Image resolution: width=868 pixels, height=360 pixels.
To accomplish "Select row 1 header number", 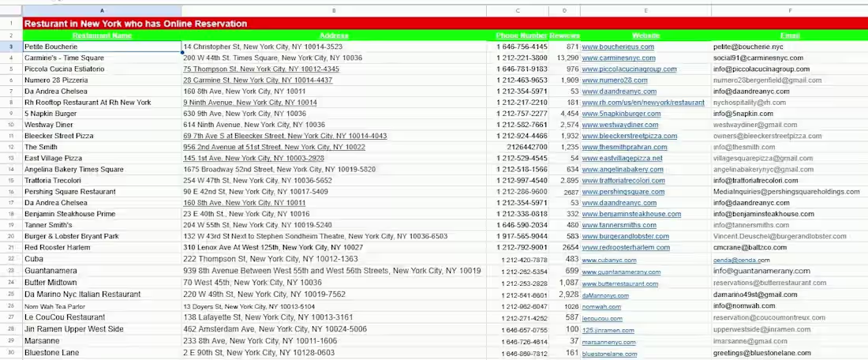I will pyautogui.click(x=11, y=23).
